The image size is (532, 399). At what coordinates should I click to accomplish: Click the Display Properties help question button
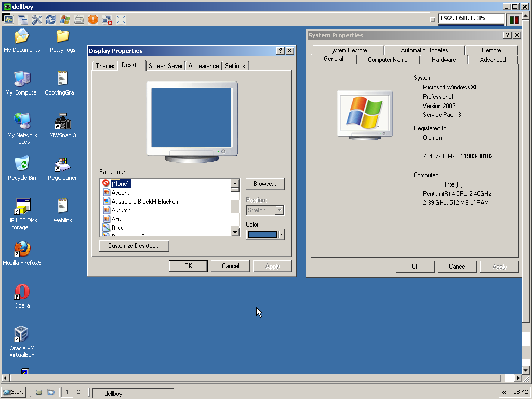[x=280, y=51]
